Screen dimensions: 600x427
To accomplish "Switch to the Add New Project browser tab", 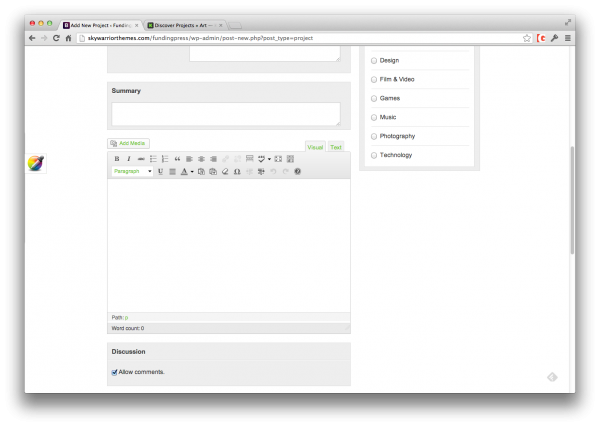I will [x=101, y=25].
